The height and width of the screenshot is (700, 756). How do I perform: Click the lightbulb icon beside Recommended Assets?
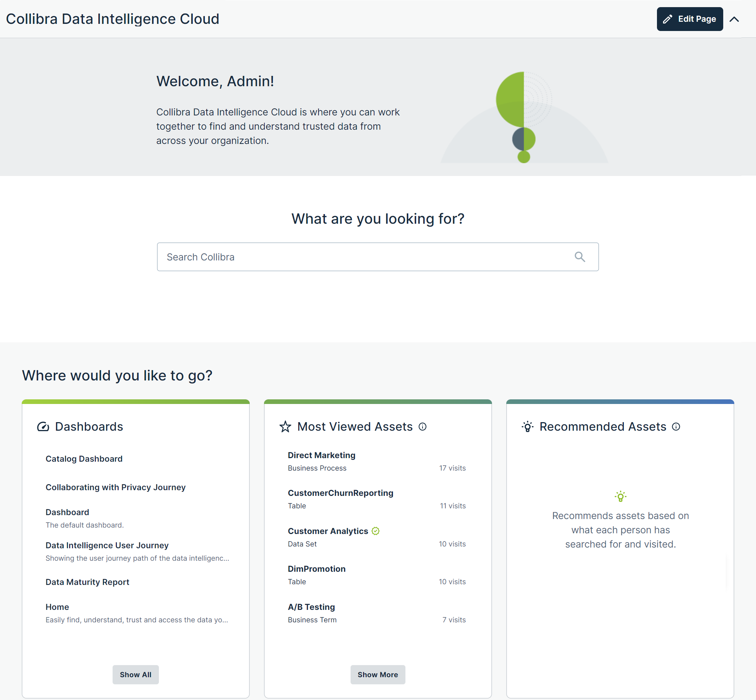coord(528,426)
